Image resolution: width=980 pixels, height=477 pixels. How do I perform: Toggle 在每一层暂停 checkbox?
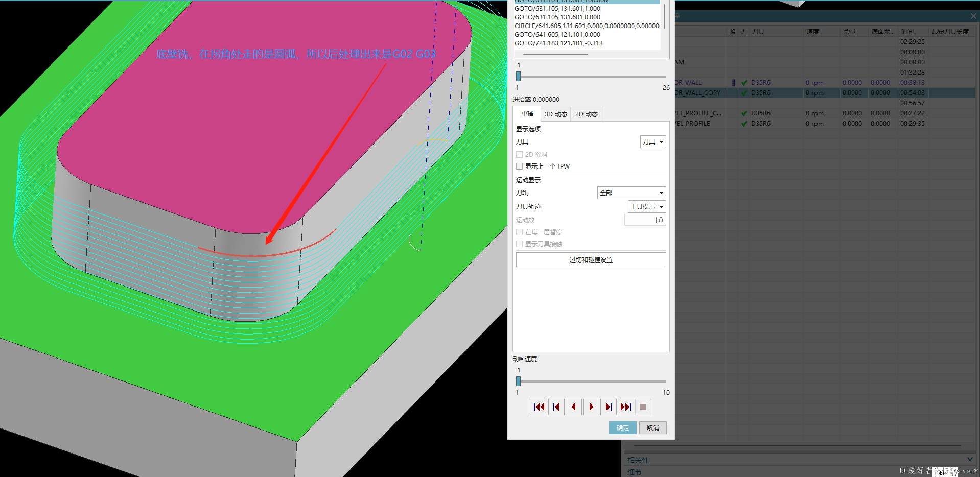(519, 232)
